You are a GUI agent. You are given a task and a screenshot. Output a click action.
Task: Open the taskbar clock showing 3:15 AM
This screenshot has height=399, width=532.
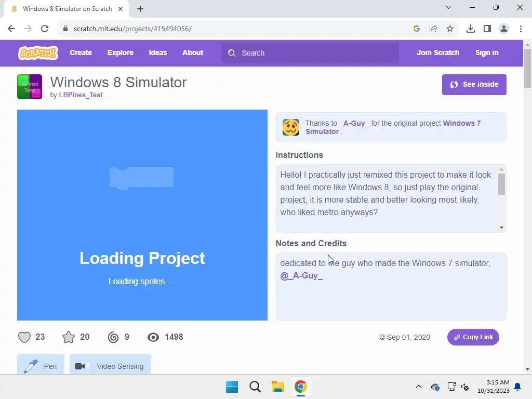494,387
